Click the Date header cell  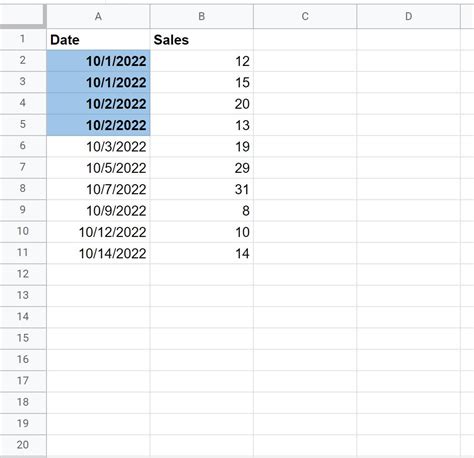(98, 40)
